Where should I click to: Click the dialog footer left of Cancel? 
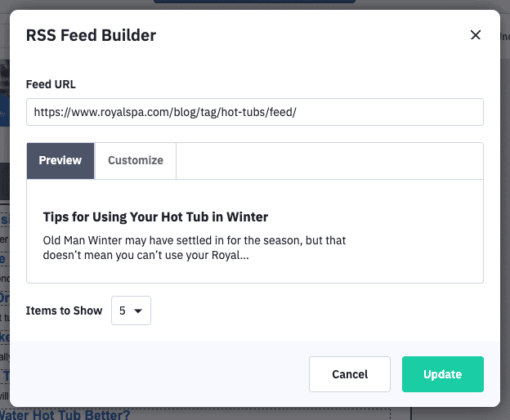tap(163, 374)
